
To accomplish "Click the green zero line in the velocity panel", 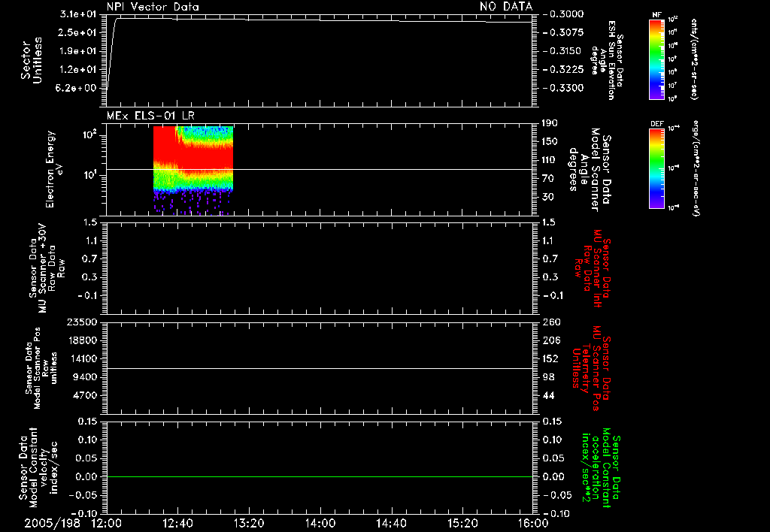I will (x=320, y=476).
